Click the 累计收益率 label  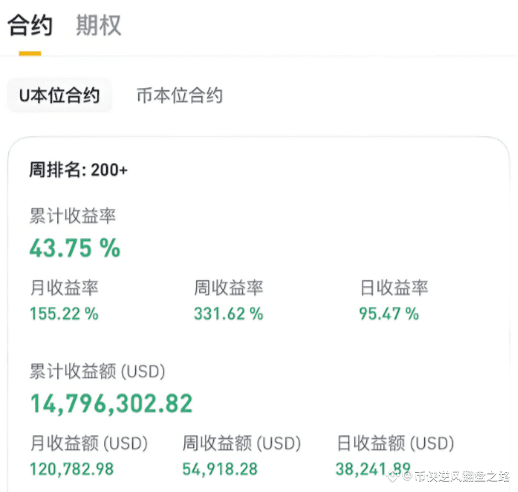coord(73,216)
